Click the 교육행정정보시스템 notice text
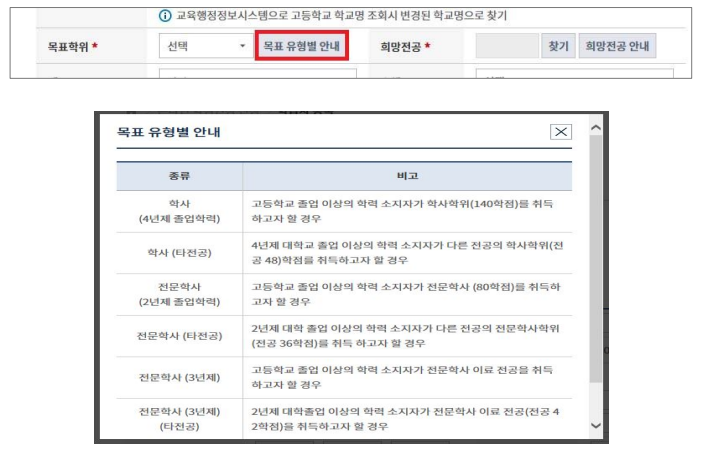703x451 pixels. pyautogui.click(x=342, y=16)
